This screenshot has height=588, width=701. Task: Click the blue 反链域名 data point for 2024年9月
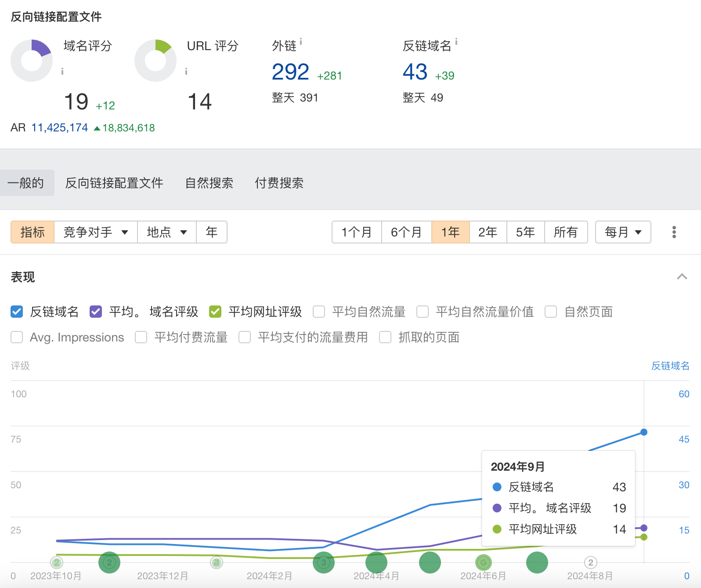(x=644, y=432)
